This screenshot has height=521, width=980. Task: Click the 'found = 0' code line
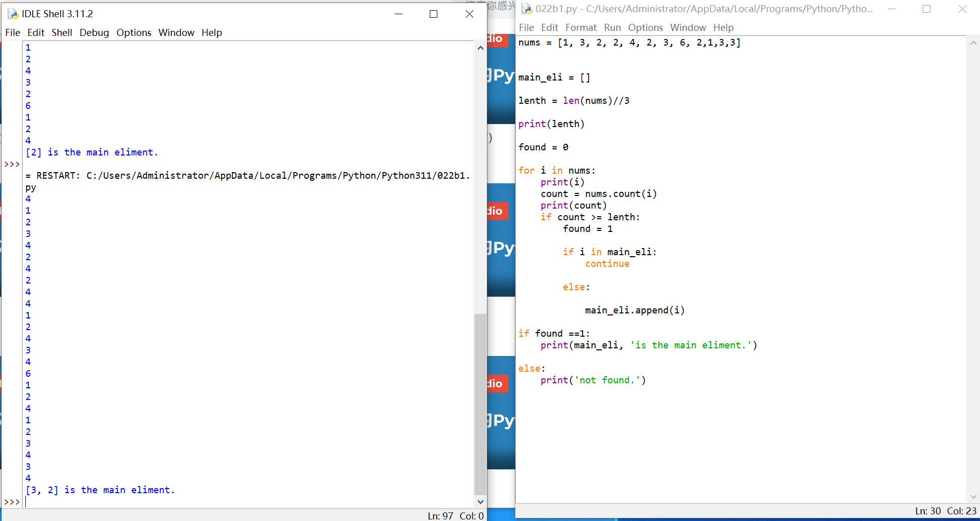(x=543, y=147)
